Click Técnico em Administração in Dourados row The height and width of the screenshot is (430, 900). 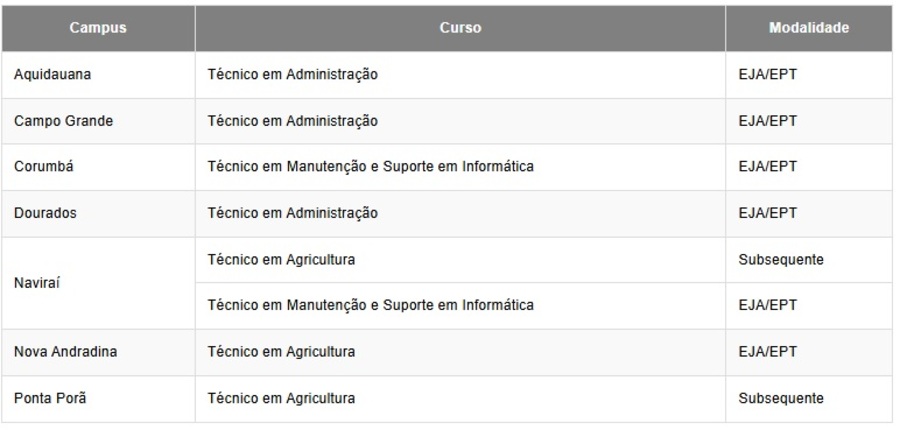(292, 213)
